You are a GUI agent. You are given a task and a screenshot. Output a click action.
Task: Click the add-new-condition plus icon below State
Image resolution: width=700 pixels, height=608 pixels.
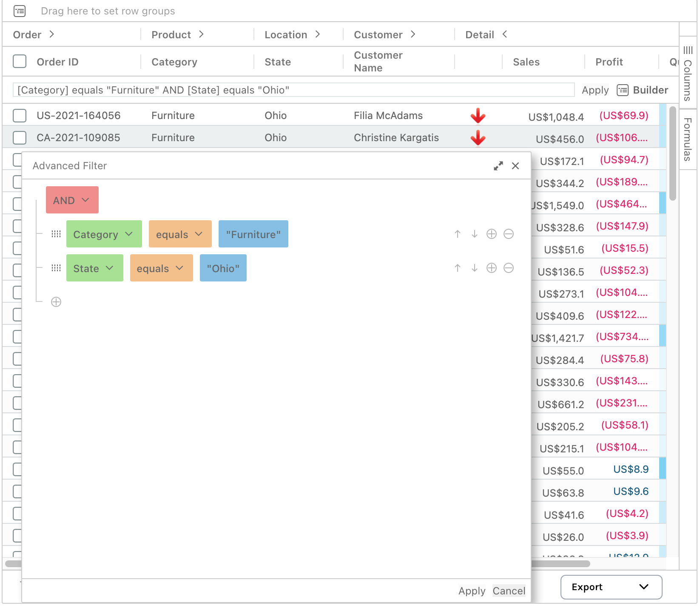[56, 302]
